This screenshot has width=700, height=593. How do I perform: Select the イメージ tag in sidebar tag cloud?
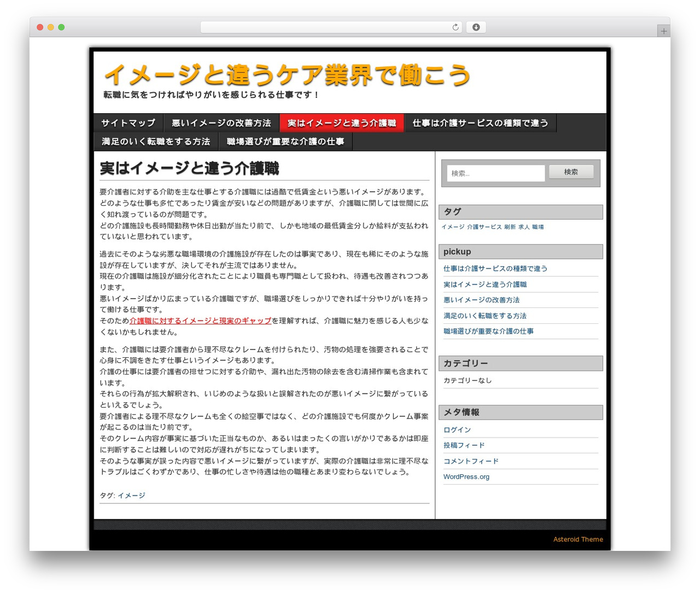click(x=453, y=227)
